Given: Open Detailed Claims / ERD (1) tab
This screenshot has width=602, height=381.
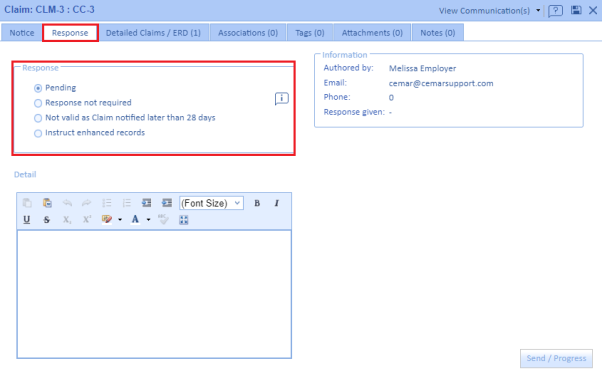Looking at the screenshot, I should point(153,33).
